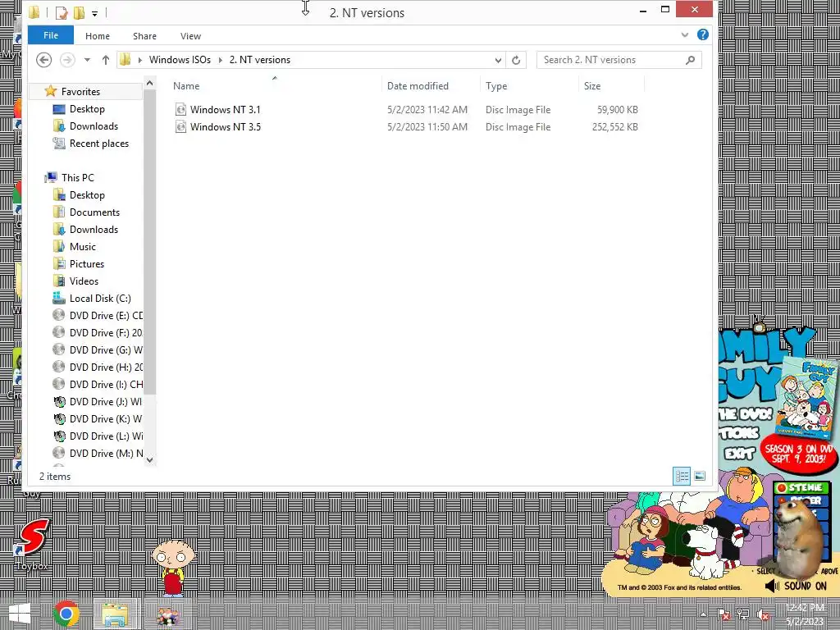Open DVD Drive (J:) in navigation pane
Image resolution: width=840 pixels, height=630 pixels.
click(x=106, y=401)
